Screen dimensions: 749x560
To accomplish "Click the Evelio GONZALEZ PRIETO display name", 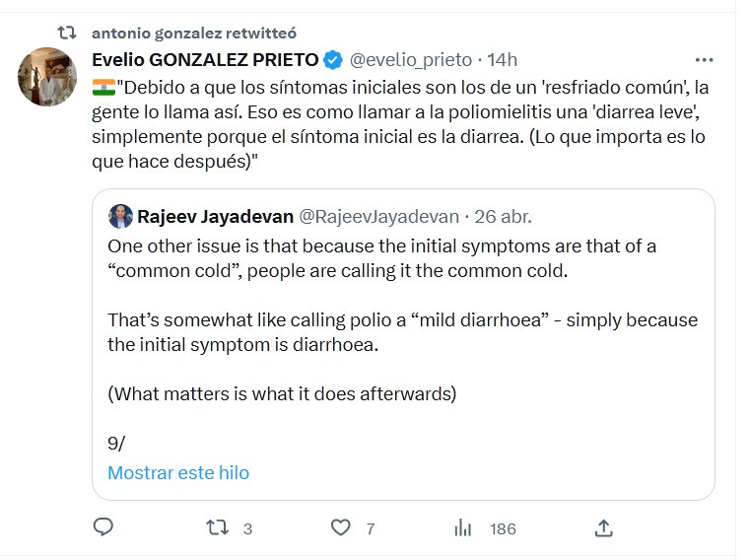I will [205, 60].
